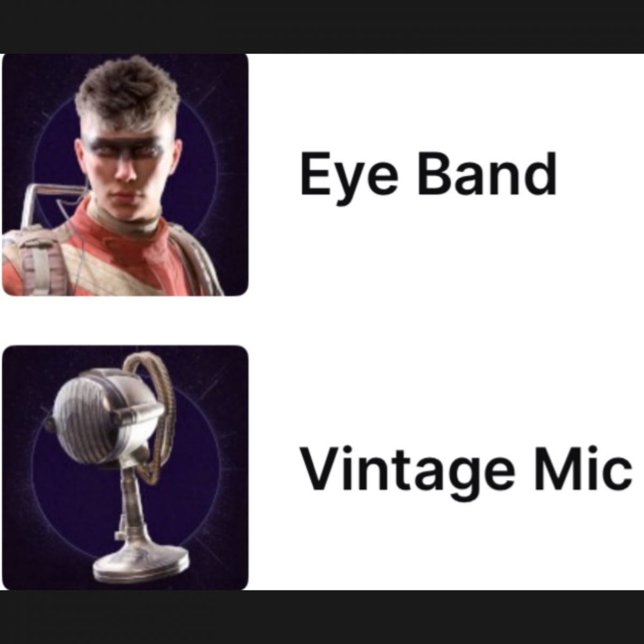This screenshot has width=644, height=644.
Task: Open the Vintage Mic item thumbnail
Action: point(125,468)
